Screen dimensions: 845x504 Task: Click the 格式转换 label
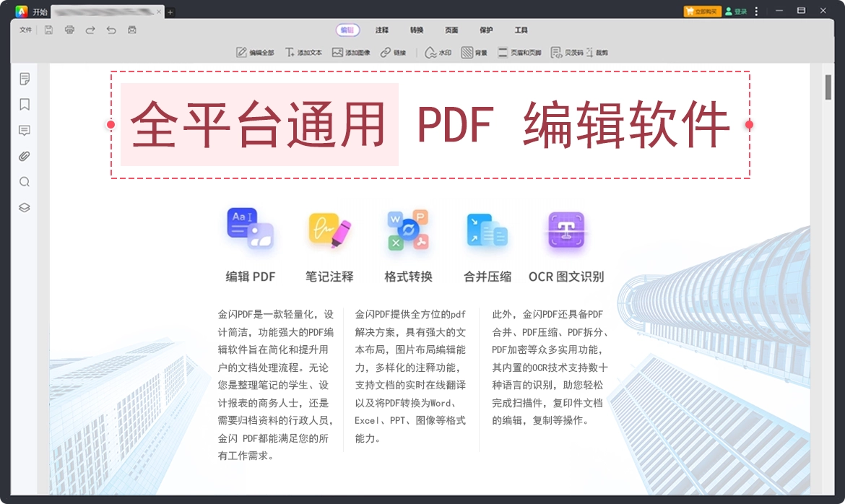click(408, 277)
